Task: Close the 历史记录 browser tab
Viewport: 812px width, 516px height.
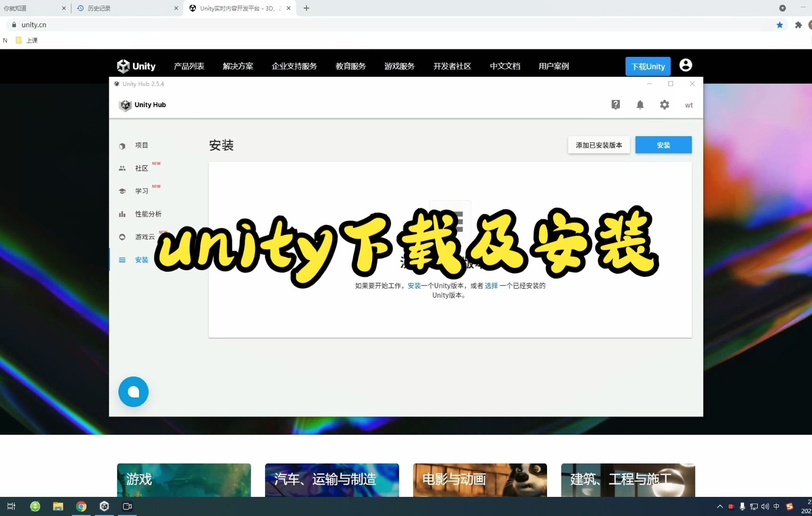Action: coord(176,8)
